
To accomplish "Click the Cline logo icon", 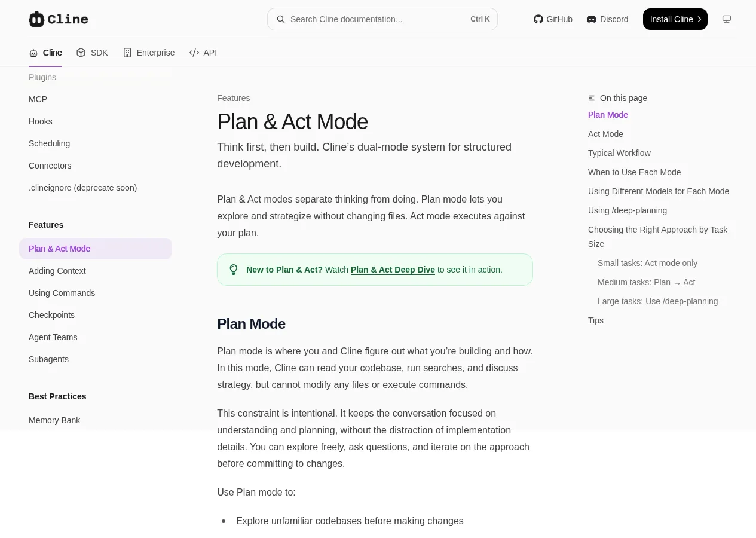I will click(36, 19).
